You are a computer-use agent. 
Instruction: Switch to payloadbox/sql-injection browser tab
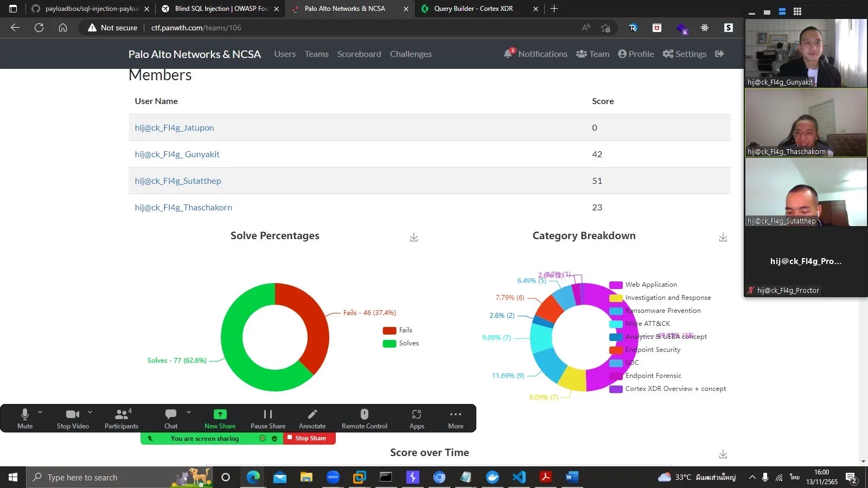90,9
